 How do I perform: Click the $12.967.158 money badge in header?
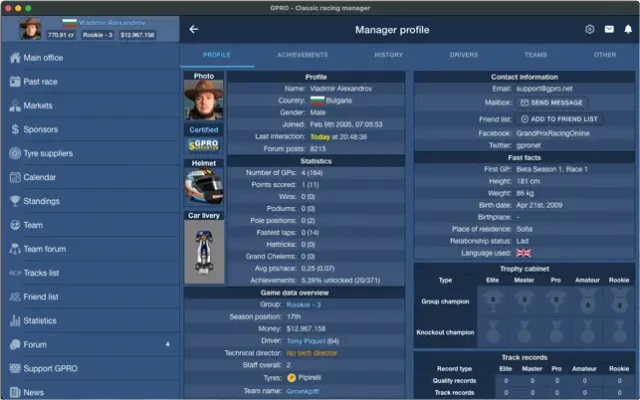(137, 35)
